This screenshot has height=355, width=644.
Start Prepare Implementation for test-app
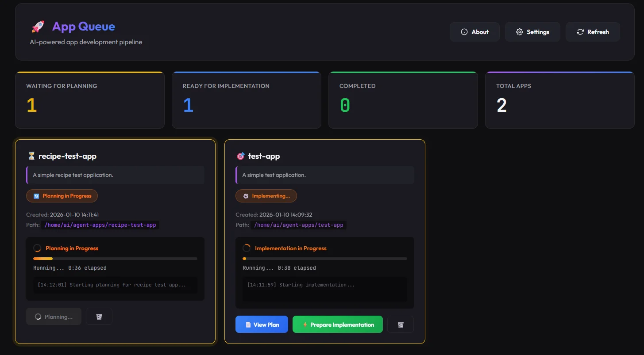[x=337, y=324]
